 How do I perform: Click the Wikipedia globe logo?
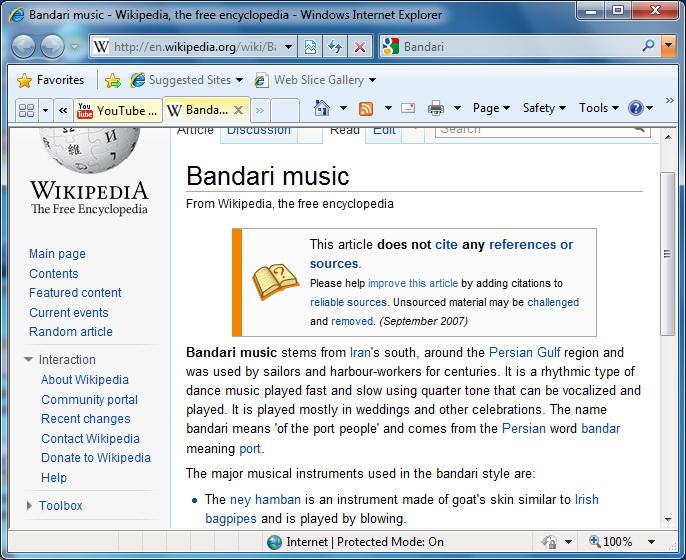tap(90, 149)
